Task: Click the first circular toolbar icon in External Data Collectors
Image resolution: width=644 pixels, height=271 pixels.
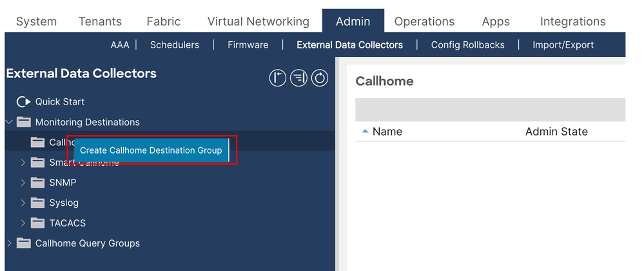Action: click(277, 78)
